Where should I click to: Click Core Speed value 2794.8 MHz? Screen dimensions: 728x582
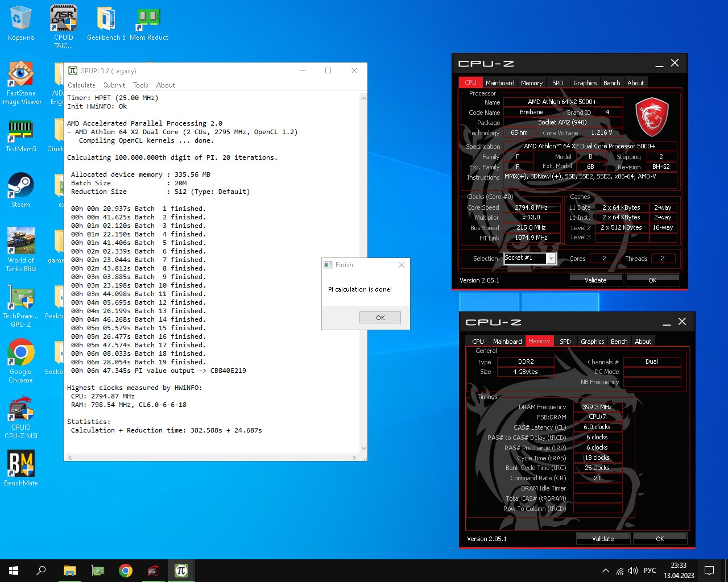(532, 208)
